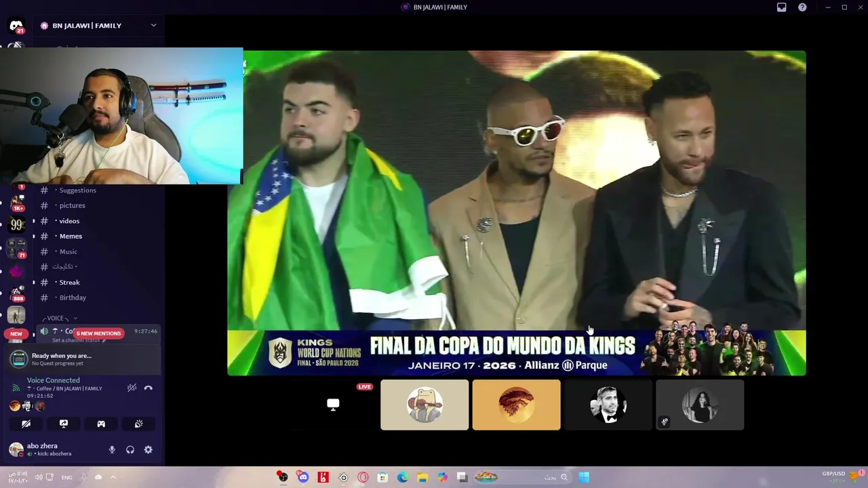Open Discord taskbar icon

pyautogui.click(x=303, y=477)
